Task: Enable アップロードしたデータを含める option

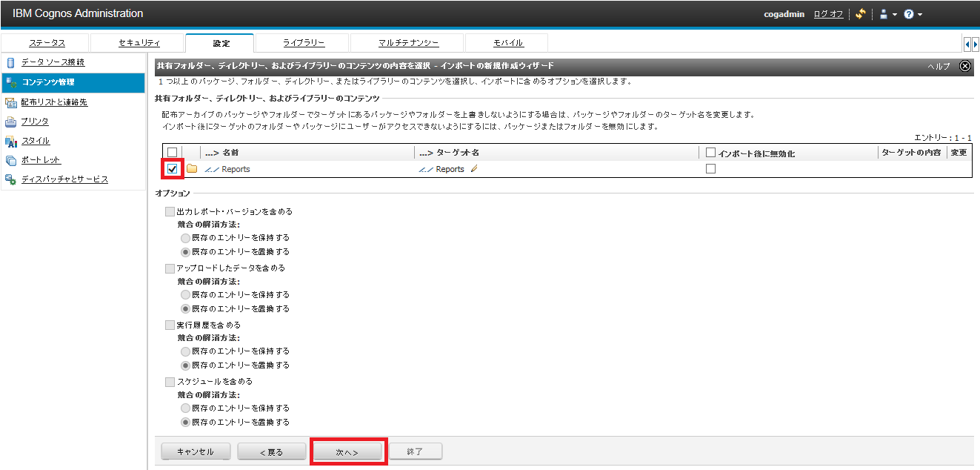Action: tap(170, 268)
